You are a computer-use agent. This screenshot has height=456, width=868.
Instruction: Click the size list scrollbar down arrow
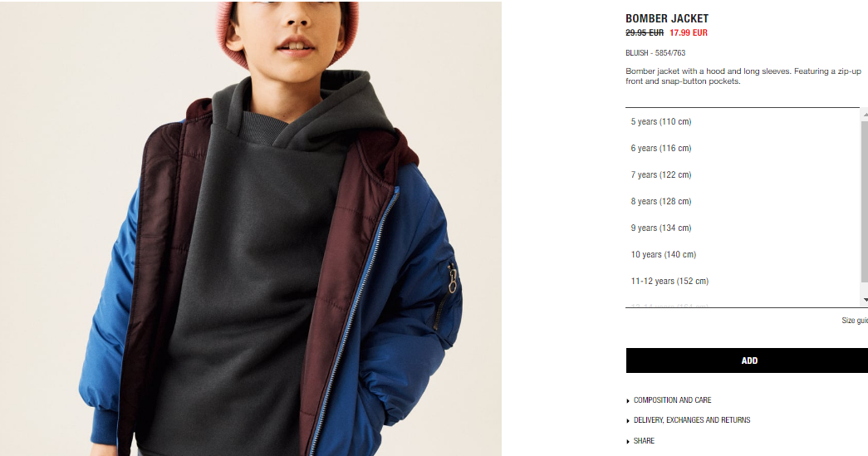(866, 300)
